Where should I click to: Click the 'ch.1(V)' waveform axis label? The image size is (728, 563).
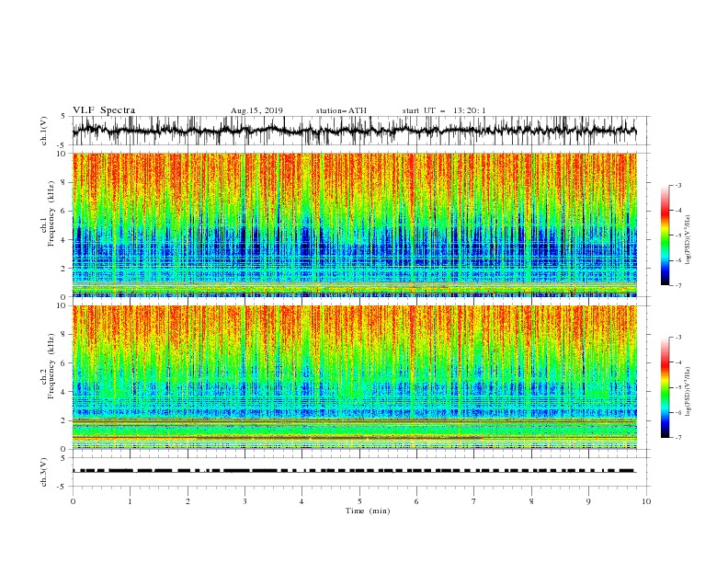coord(44,131)
